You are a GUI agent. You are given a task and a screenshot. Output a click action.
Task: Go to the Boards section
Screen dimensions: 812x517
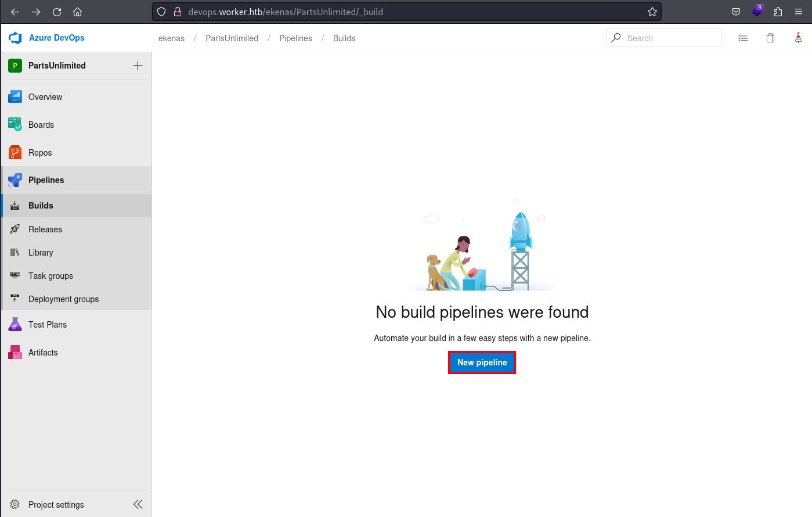coord(77,125)
